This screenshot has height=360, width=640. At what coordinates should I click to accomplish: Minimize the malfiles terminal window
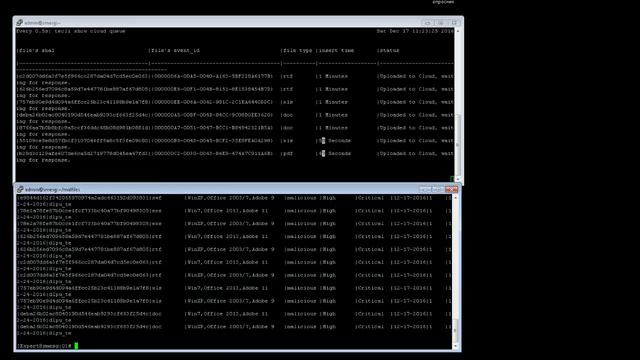point(425,189)
